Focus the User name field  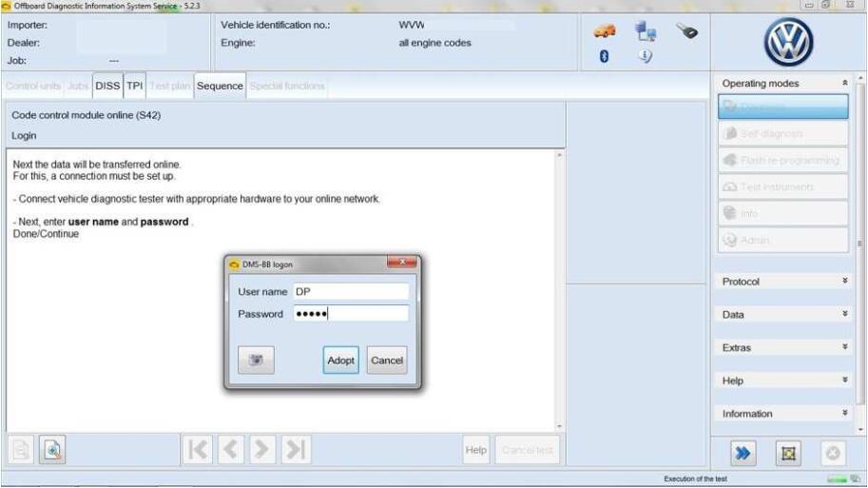coord(351,291)
